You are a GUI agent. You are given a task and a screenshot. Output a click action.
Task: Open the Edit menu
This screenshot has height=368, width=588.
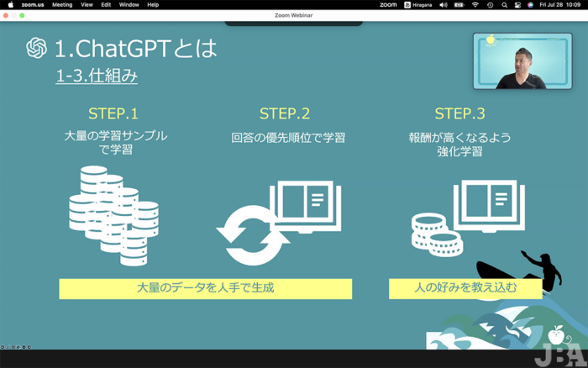click(106, 5)
